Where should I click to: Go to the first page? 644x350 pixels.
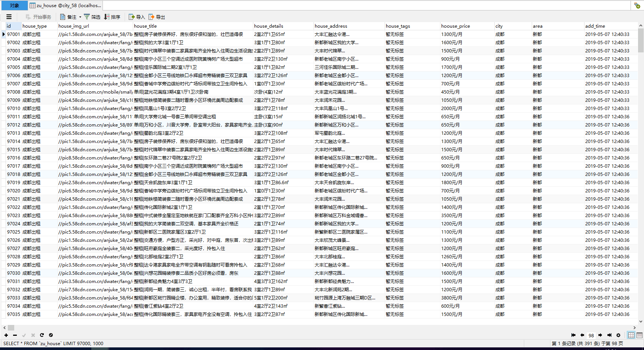click(573, 335)
